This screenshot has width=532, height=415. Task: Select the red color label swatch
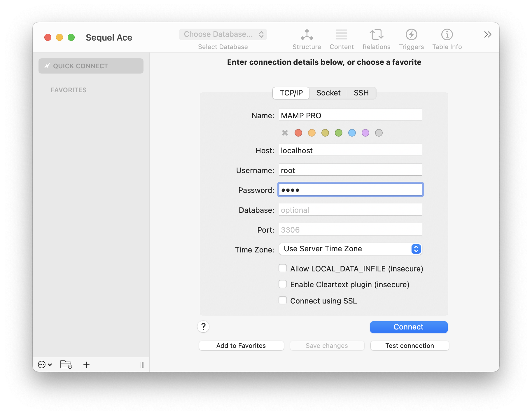tap(298, 133)
